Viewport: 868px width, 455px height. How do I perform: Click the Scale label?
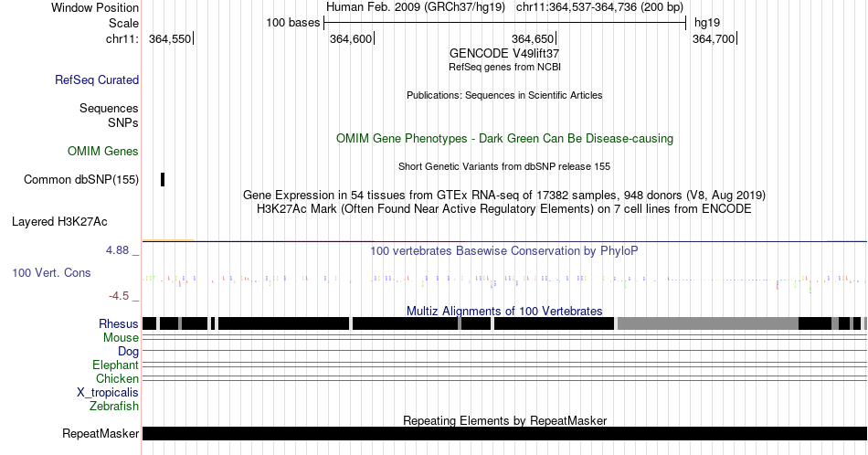(123, 23)
